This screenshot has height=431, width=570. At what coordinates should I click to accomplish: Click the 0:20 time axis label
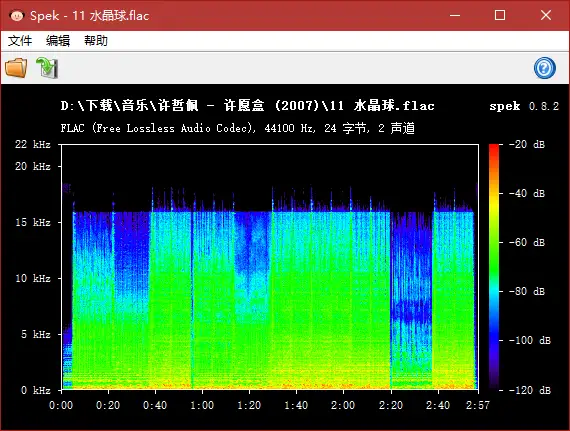coord(108,405)
